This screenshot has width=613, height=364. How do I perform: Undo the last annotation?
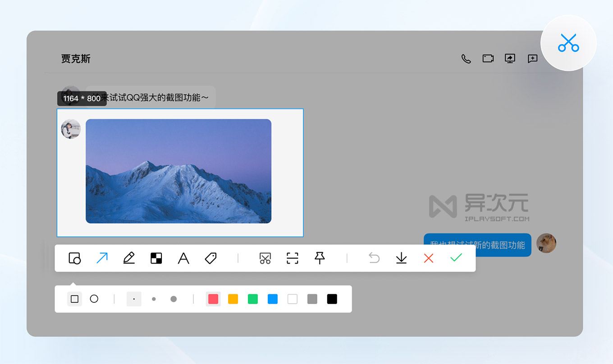pos(374,258)
